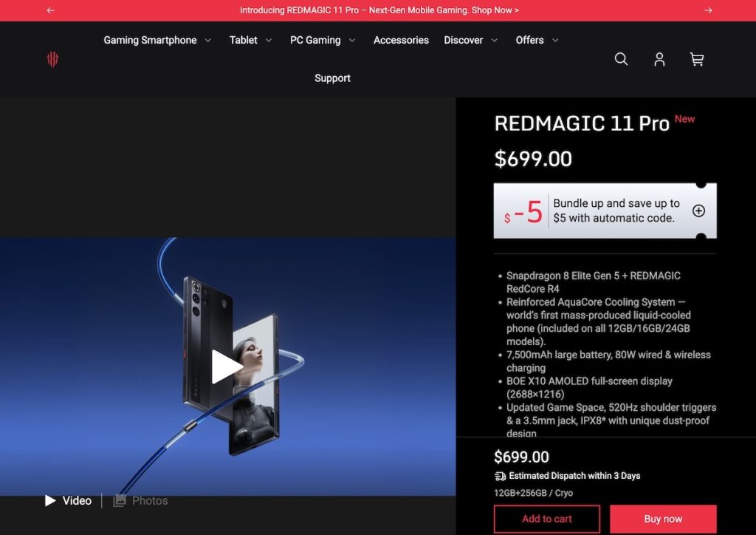Expand bundle coupon details plus icon
The image size is (756, 535).
tap(698, 211)
